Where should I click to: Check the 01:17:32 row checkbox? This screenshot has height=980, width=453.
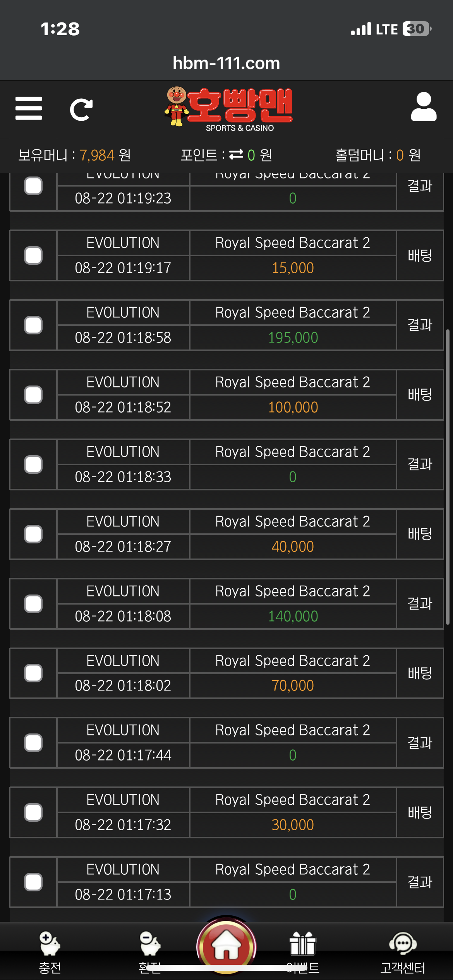pyautogui.click(x=33, y=812)
